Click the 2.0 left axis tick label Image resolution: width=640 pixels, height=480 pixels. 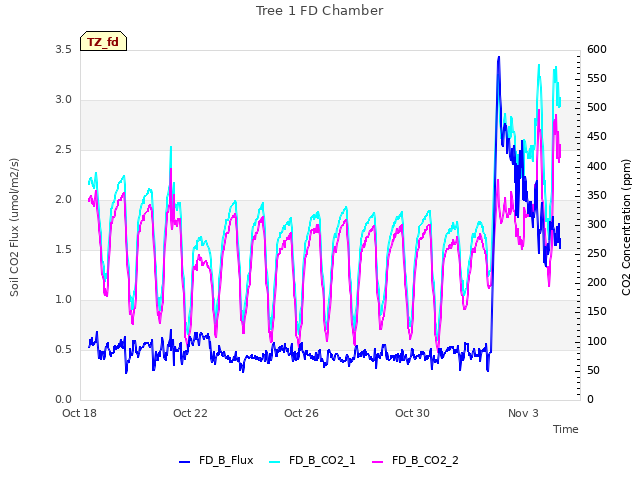64,200
